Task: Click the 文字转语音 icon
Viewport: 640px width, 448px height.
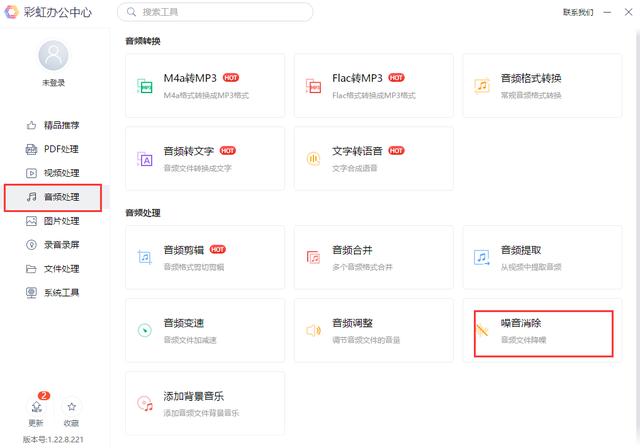Action: [x=313, y=159]
